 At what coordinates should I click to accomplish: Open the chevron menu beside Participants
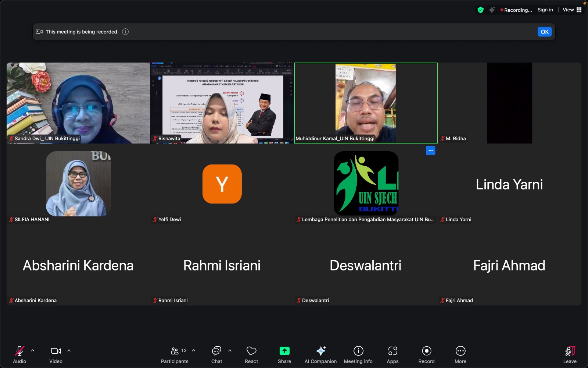click(194, 351)
